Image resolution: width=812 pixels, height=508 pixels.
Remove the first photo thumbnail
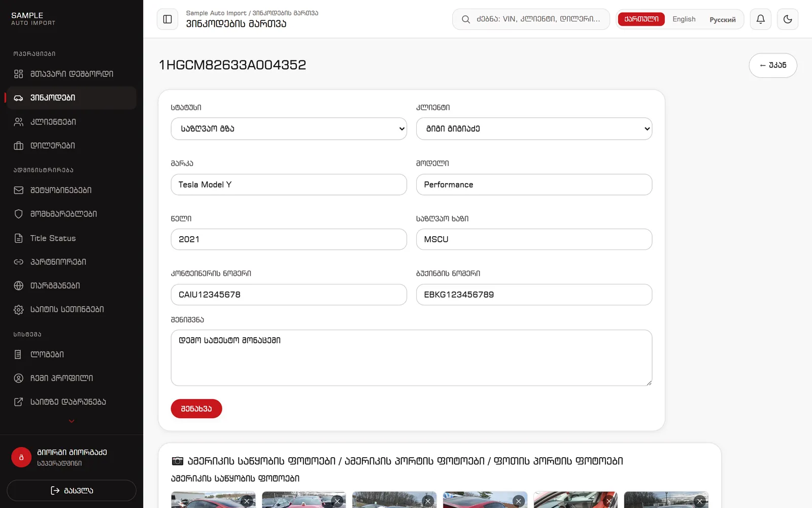[x=247, y=501]
